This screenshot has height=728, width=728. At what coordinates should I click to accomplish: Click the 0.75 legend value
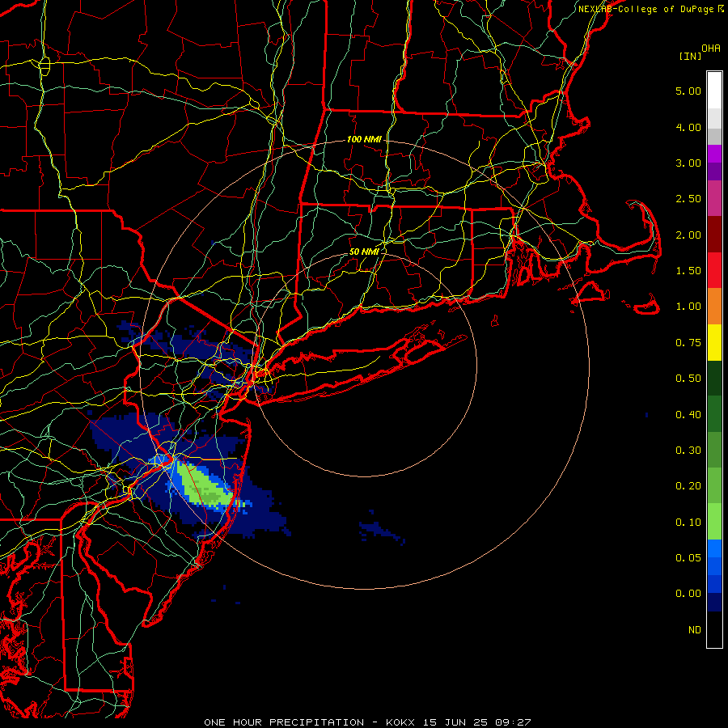coord(688,343)
